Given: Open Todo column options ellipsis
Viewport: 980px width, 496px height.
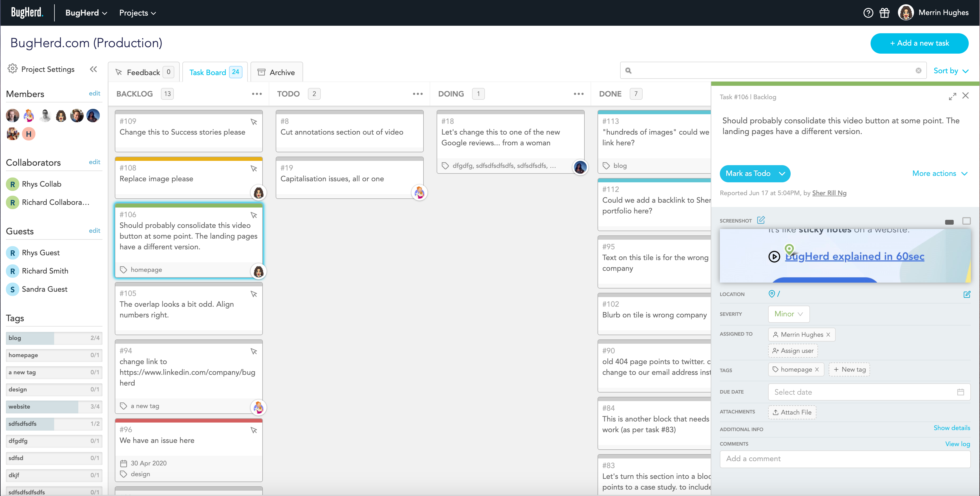Looking at the screenshot, I should [x=418, y=94].
